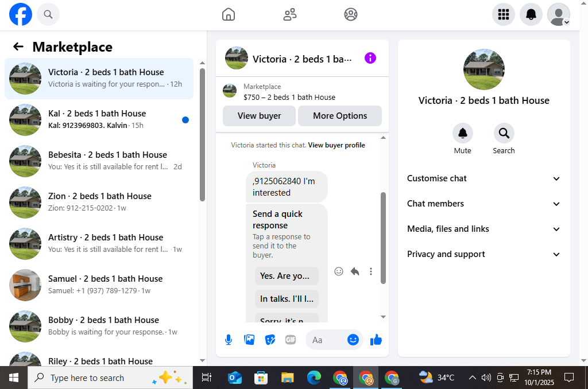Attach a file with the photo icon
Viewport: 588px width, 389px height.
[x=249, y=340]
